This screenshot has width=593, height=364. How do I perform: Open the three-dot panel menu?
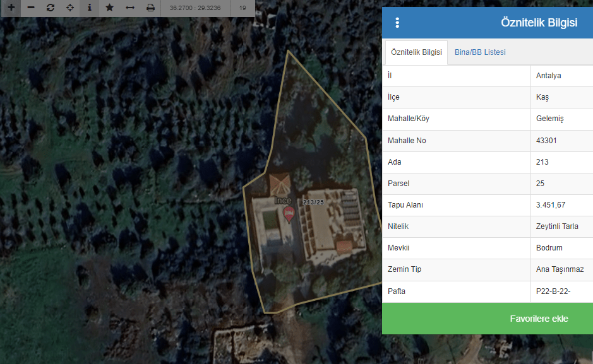point(397,23)
